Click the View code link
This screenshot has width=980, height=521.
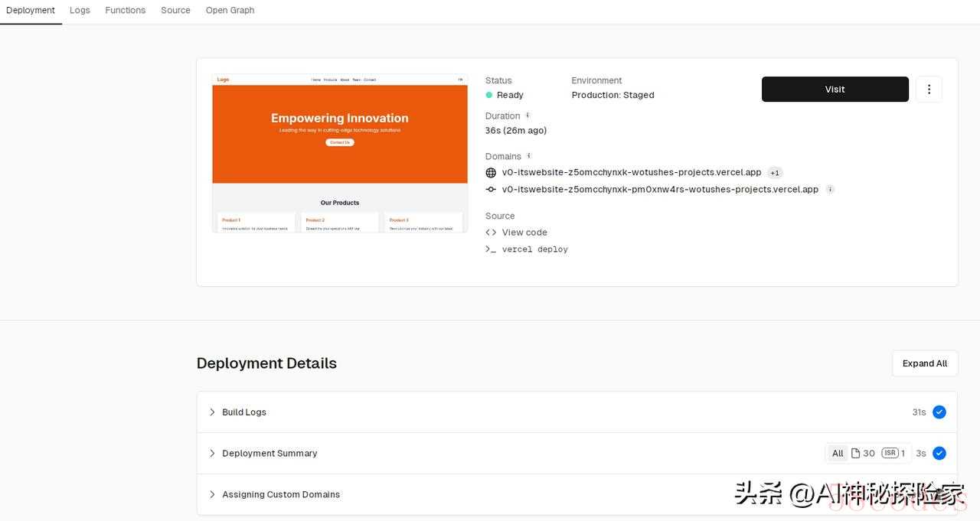[x=524, y=233]
